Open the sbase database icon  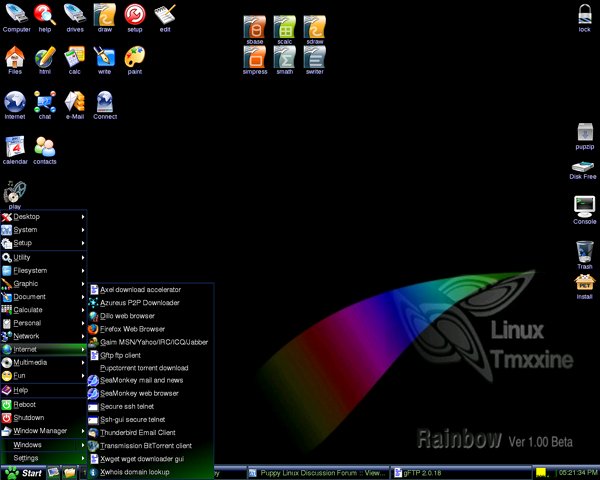[254, 30]
